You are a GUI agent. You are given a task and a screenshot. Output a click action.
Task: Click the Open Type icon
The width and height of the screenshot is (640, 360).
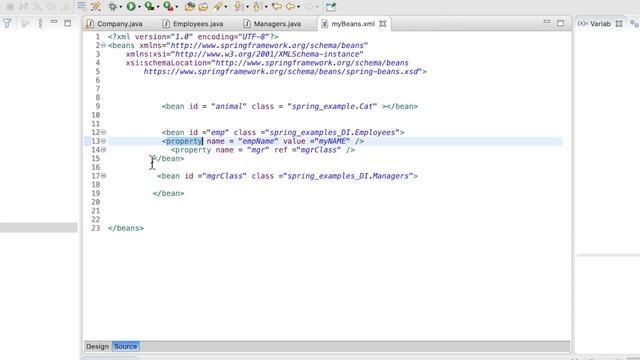tap(189, 7)
